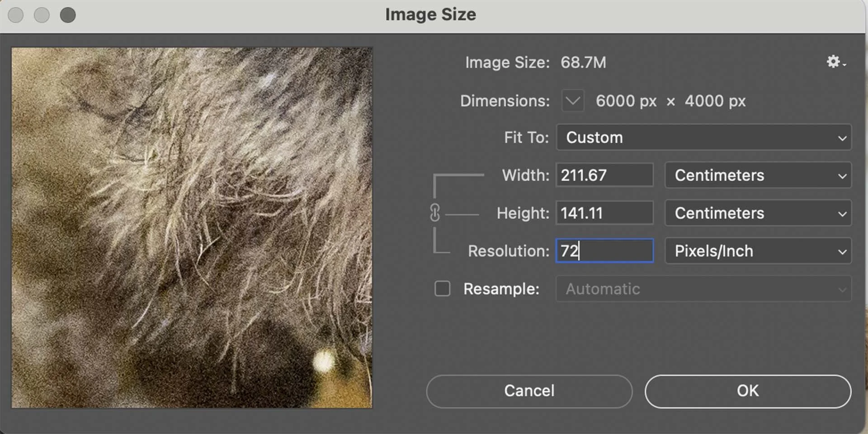Click the Image Size title bar
This screenshot has height=434, width=868.
pos(430,14)
